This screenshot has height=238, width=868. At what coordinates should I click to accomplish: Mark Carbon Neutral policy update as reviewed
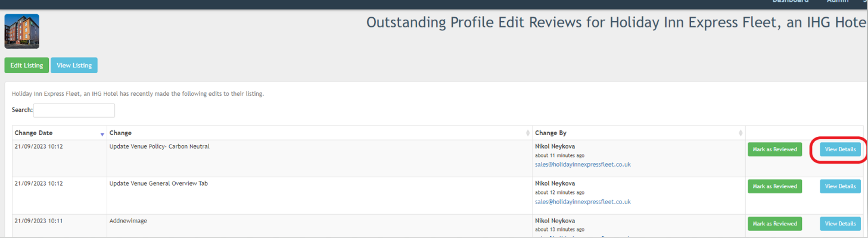[774, 149]
